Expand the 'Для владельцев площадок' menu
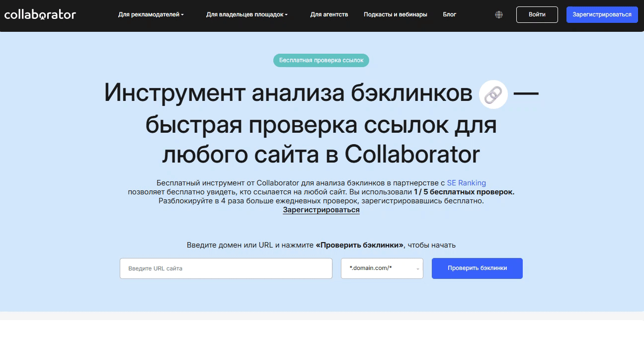Screen dimensions: 644x345 pos(247,15)
